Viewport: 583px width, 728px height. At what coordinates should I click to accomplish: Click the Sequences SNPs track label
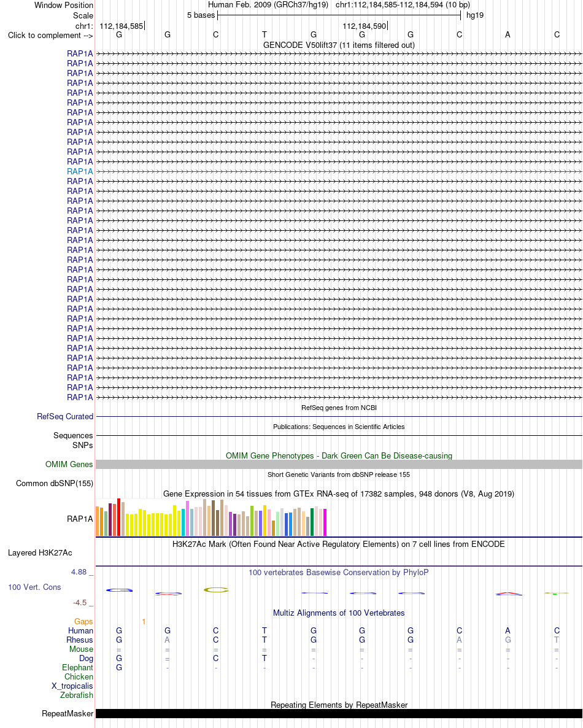pyautogui.click(x=73, y=440)
